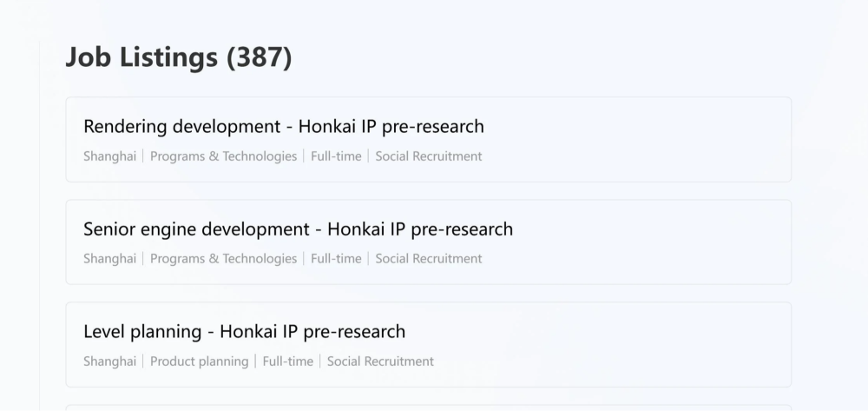Click empty right side of Level planning card

(677, 344)
